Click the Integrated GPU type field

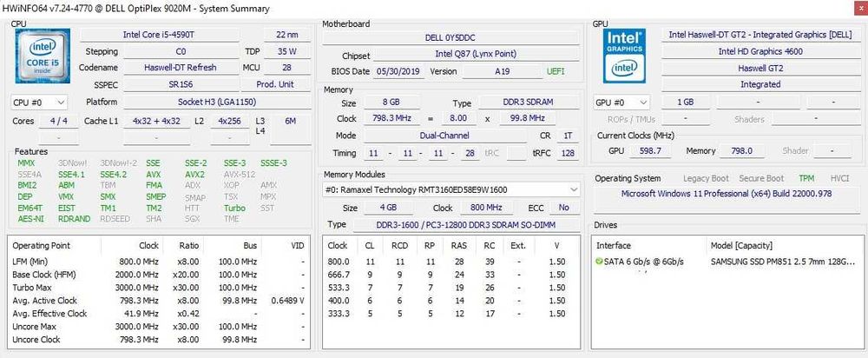(760, 84)
